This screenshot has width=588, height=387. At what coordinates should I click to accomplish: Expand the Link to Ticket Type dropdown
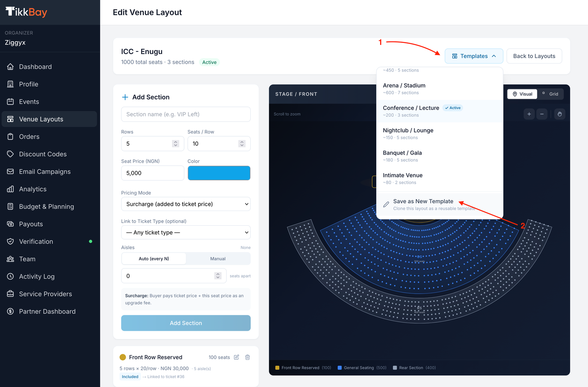[x=186, y=233]
